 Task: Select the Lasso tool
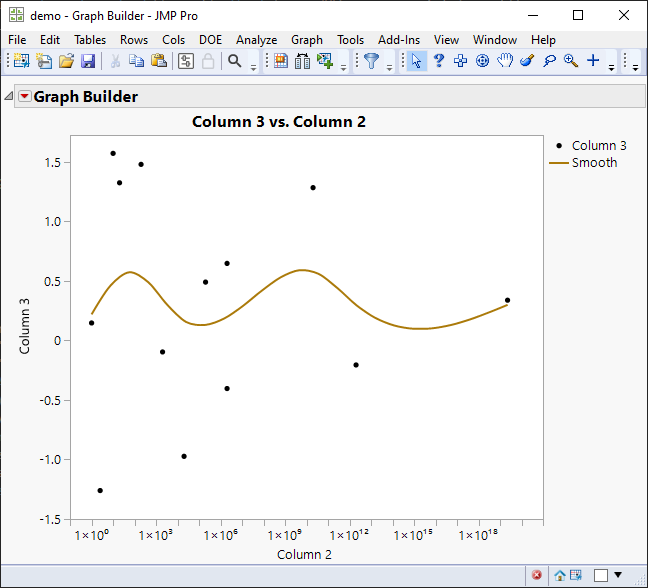[549, 61]
